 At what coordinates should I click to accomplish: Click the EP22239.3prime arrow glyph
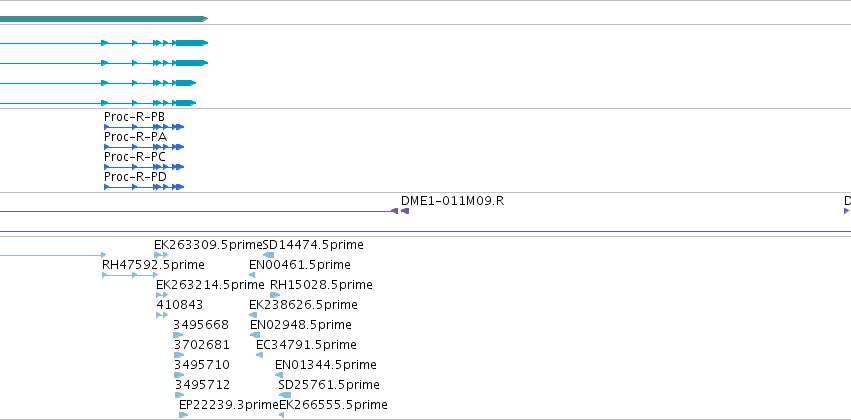coord(183,415)
